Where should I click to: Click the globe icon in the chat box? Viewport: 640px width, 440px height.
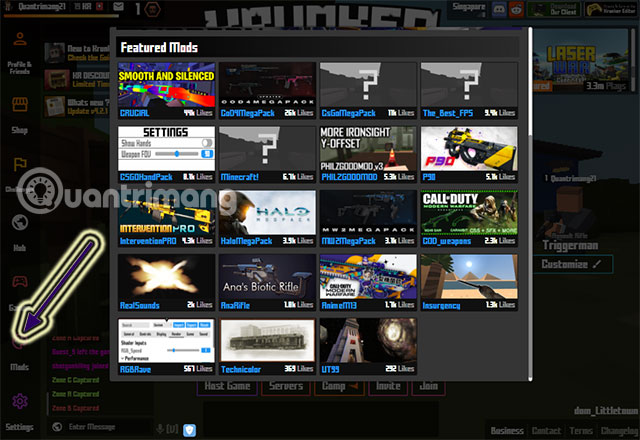[x=58, y=427]
